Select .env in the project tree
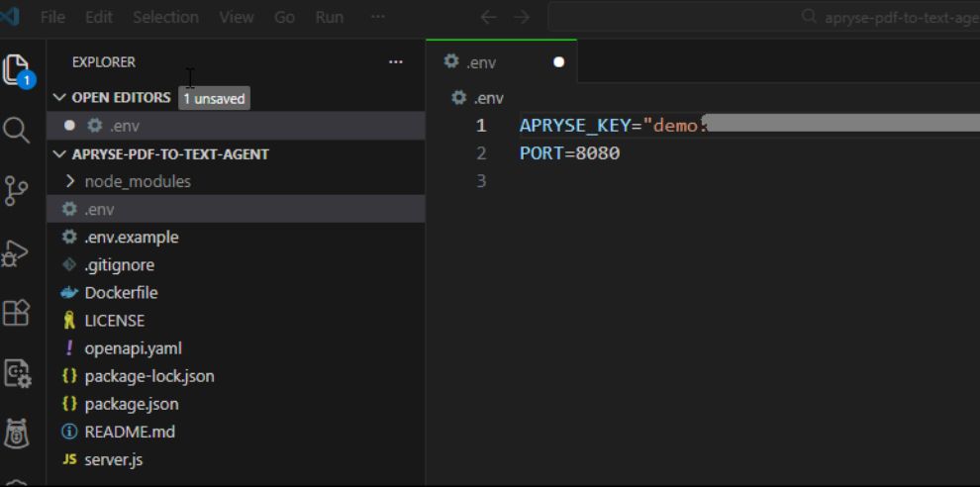980x487 pixels. 237,209
